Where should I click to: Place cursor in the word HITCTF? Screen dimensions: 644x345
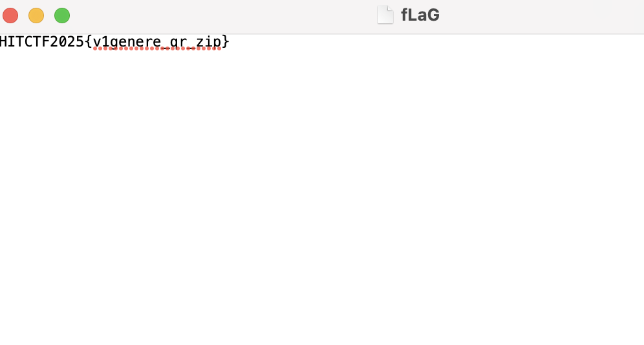pyautogui.click(x=25, y=41)
